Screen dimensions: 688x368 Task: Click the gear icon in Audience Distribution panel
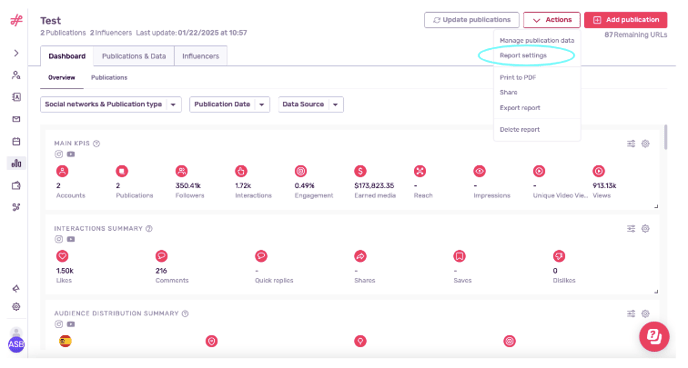(x=645, y=314)
